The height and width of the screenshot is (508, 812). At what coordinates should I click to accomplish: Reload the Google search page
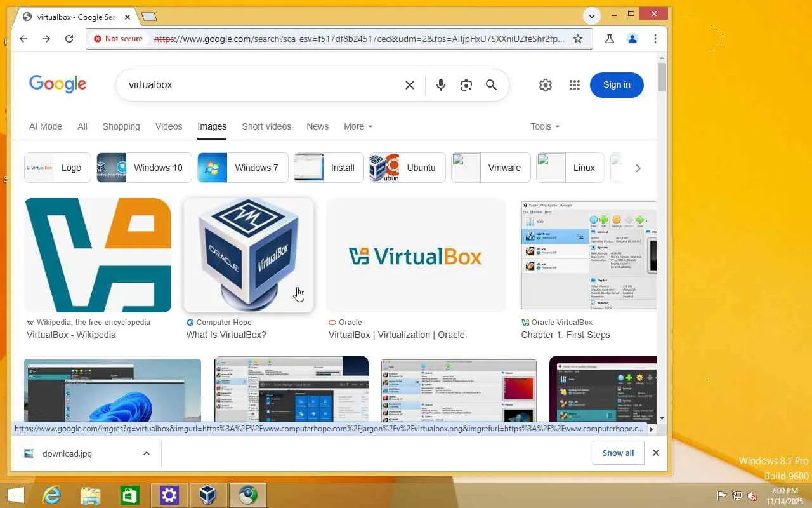(69, 39)
